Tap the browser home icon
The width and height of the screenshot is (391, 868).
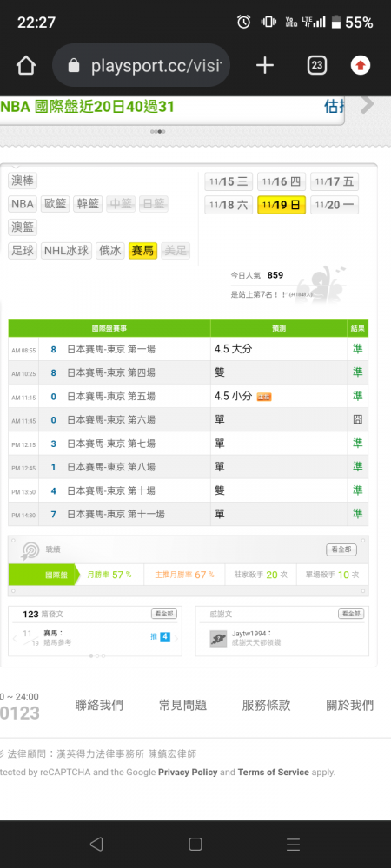pos(26,66)
